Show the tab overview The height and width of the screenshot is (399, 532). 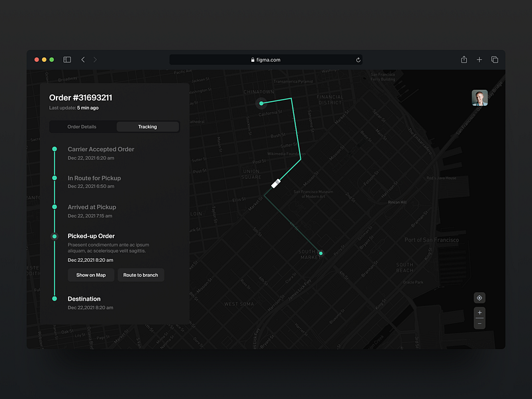coord(495,59)
